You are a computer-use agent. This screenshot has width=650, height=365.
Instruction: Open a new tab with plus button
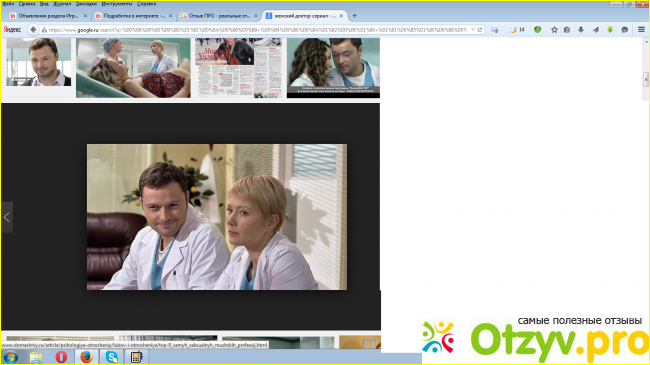[x=354, y=16]
